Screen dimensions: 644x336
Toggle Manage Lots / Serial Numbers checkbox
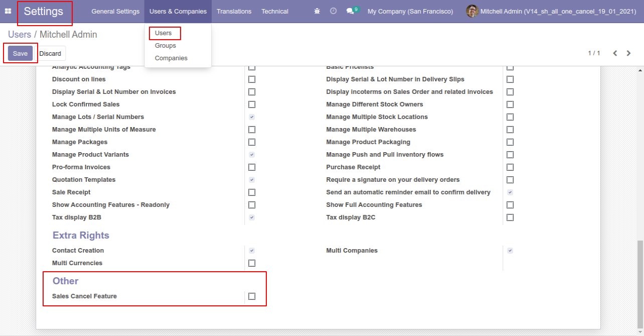pos(252,117)
